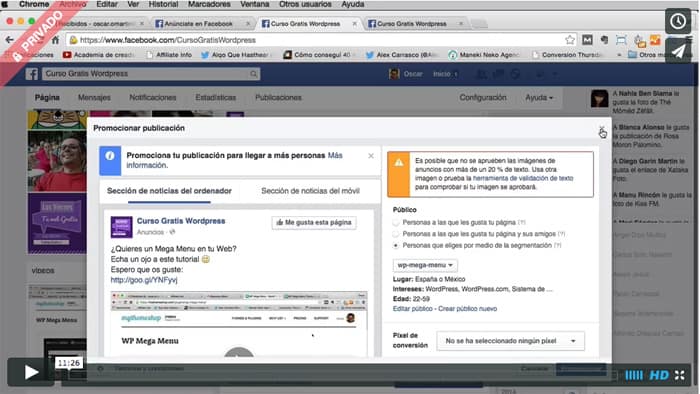Dismiss the blue info banner

(371, 156)
